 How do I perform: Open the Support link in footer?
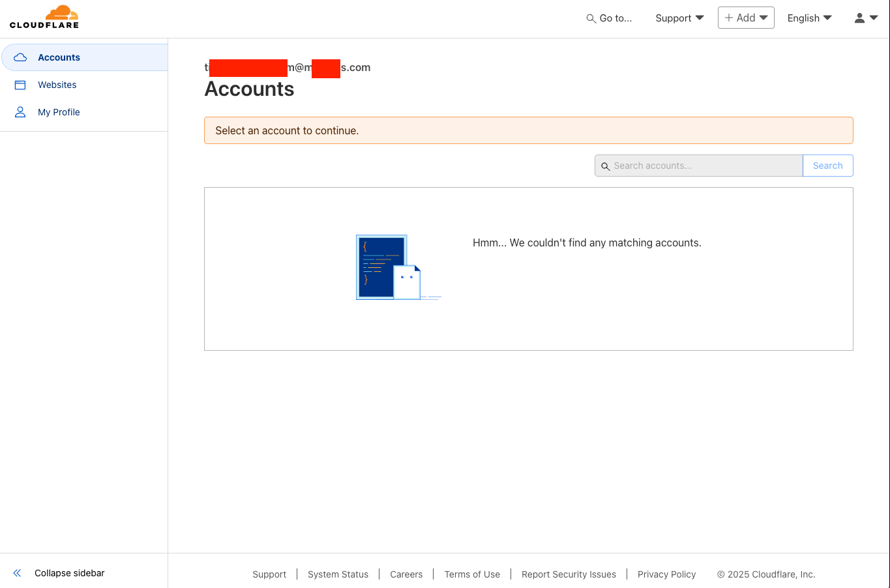point(269,574)
